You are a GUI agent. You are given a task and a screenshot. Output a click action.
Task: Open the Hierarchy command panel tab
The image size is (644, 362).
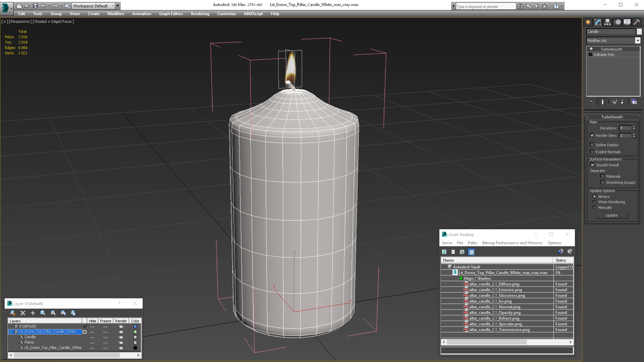point(608,22)
